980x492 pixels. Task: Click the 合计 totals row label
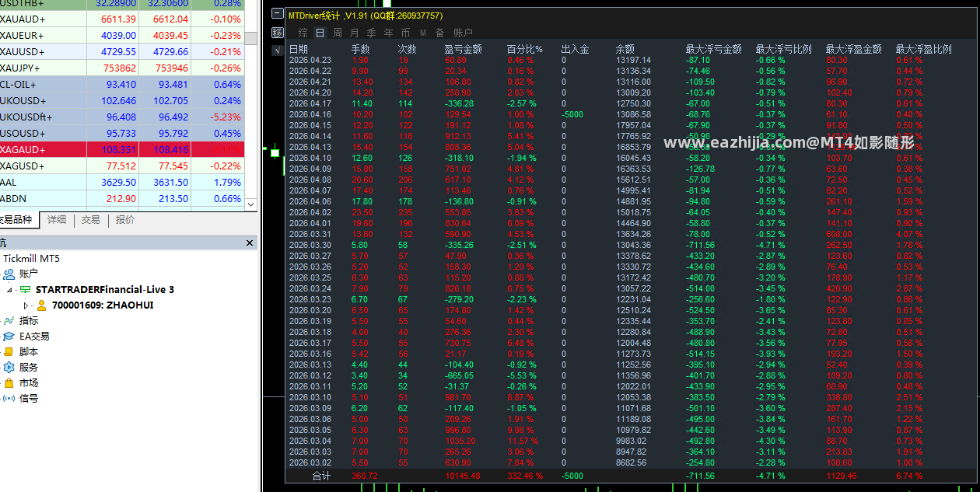point(321,476)
